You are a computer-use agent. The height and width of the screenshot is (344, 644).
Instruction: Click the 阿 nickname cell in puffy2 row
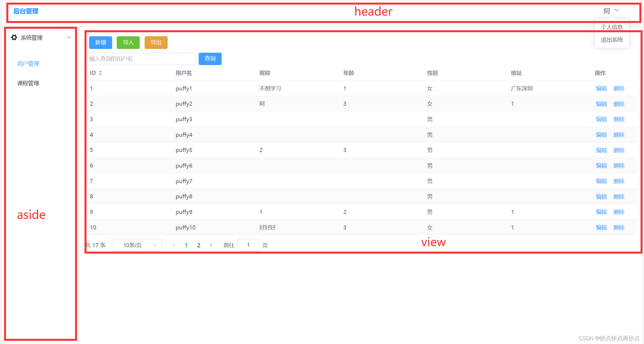point(262,104)
